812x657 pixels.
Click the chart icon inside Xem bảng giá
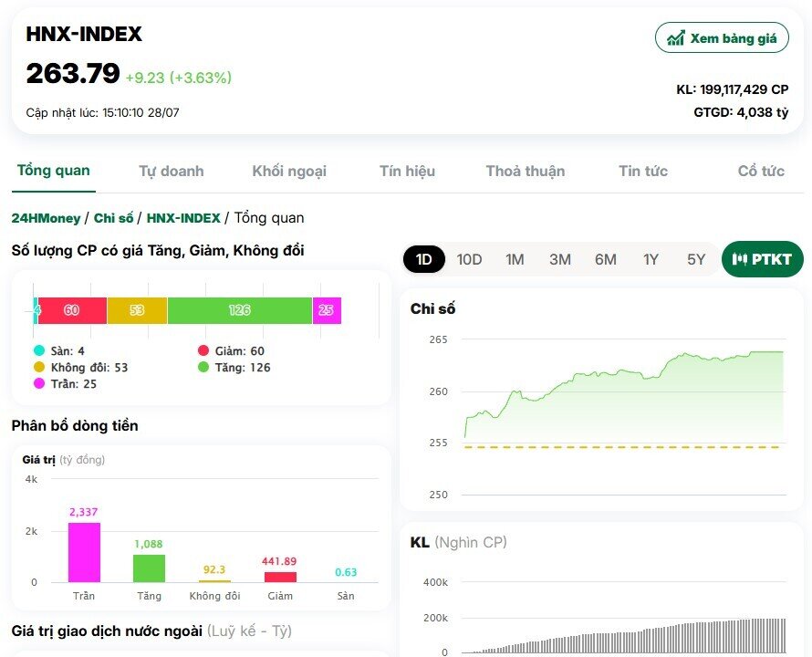(675, 37)
